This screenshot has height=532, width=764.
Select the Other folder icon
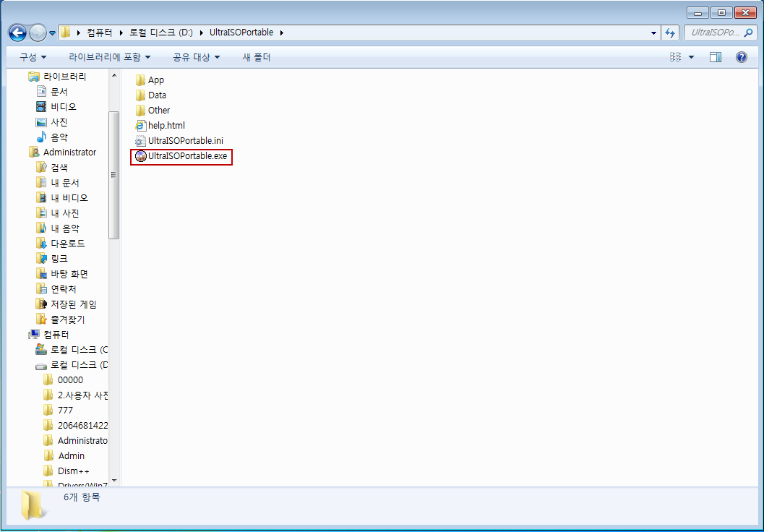pos(140,111)
